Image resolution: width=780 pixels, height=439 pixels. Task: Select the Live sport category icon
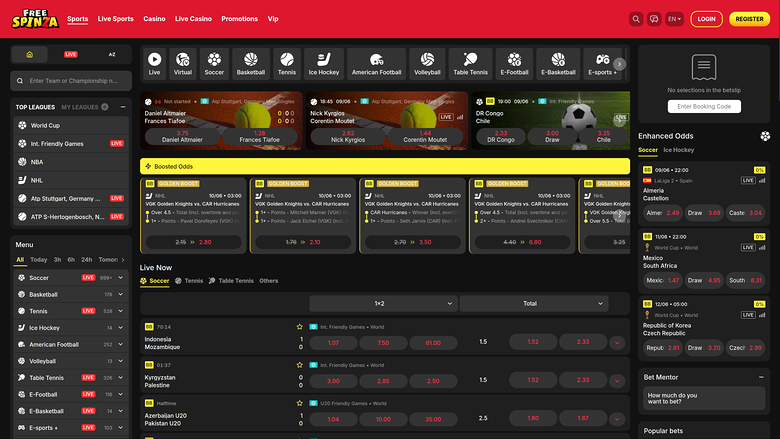pos(154,64)
